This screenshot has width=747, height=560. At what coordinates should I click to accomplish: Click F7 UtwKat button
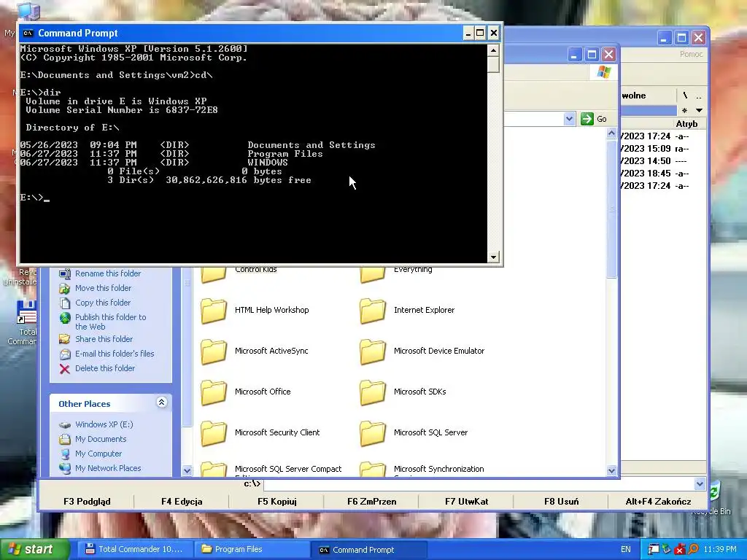click(466, 502)
